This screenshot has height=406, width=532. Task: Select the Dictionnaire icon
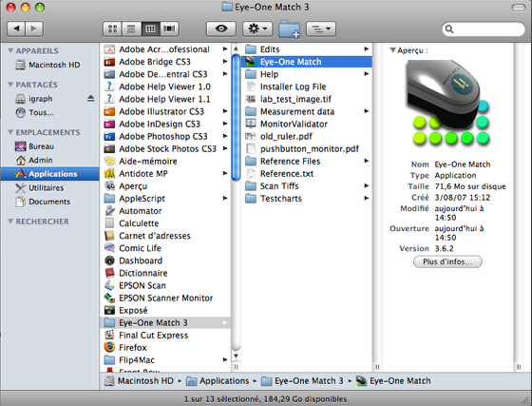[x=109, y=273]
